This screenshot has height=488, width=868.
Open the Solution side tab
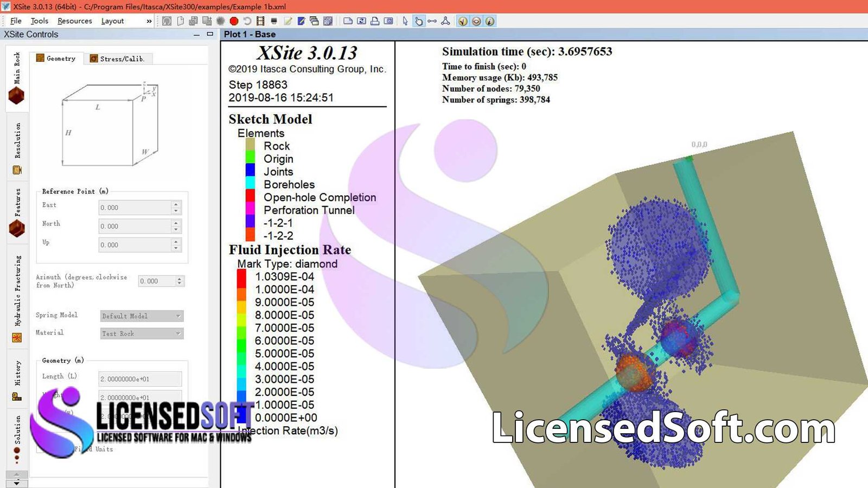[17, 439]
